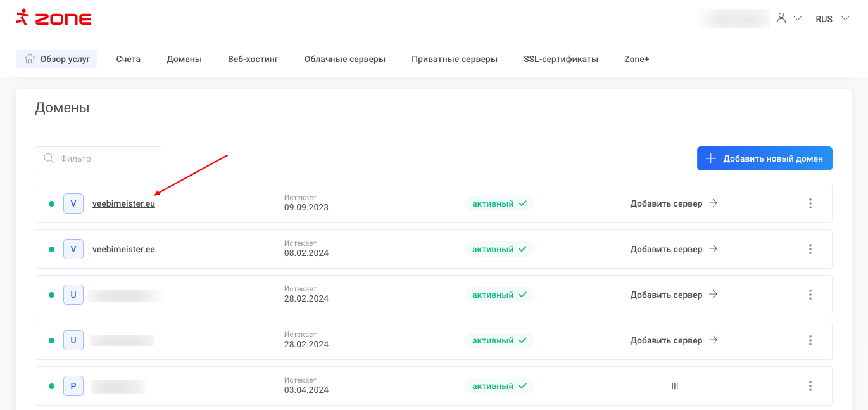Open three-dot menu for veebimeister.ee
The height and width of the screenshot is (410, 868).
[x=810, y=249]
